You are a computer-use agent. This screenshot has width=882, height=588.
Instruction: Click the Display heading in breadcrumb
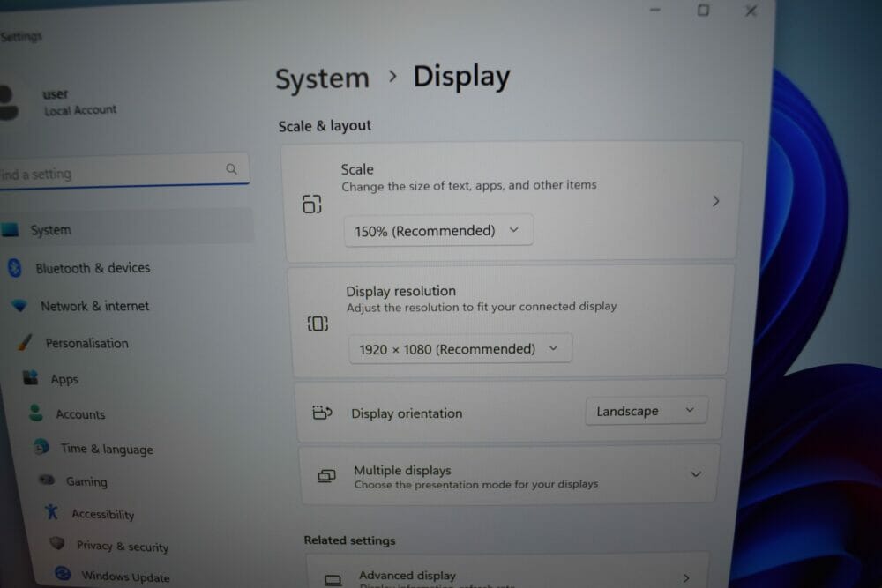click(x=462, y=76)
